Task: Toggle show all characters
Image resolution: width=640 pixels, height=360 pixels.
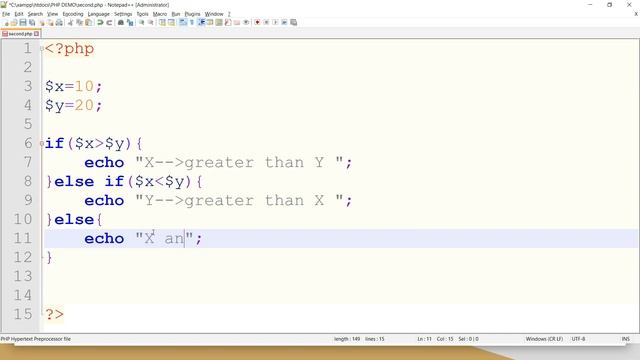Action: 191,22
